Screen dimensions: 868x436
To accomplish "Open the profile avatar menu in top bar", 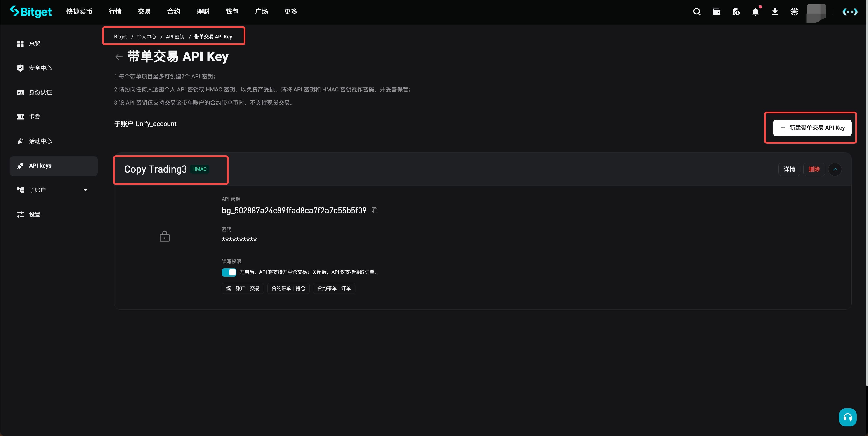I will coord(815,12).
